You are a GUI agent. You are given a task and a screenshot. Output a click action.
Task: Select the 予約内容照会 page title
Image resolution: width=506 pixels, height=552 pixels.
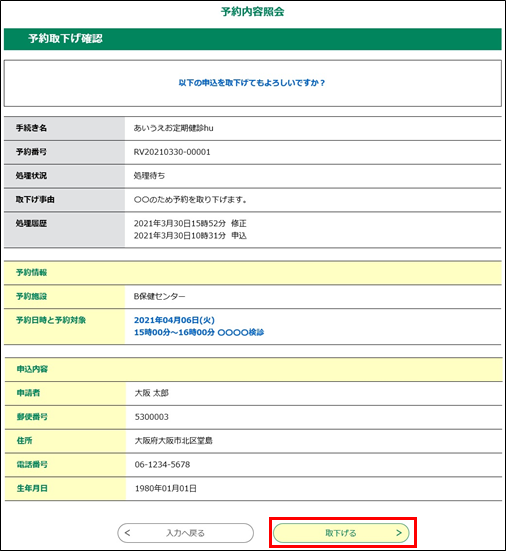[x=252, y=12]
